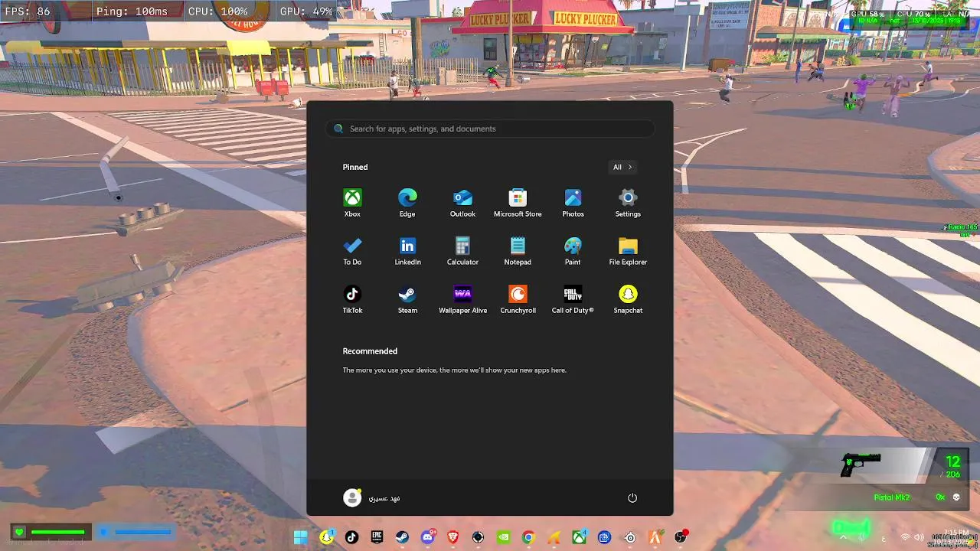This screenshot has height=551, width=980.
Task: Open the user account profile menu
Action: tap(372, 497)
